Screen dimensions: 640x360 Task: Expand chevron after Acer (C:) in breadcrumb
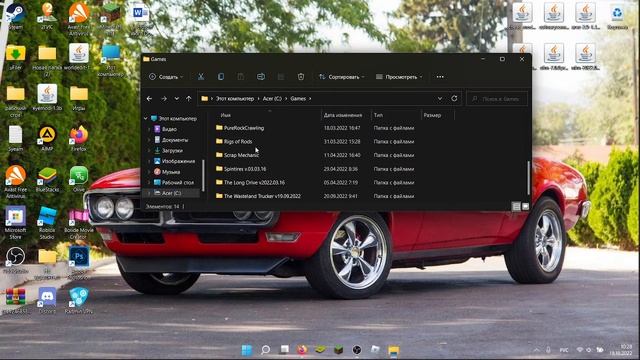coord(286,99)
